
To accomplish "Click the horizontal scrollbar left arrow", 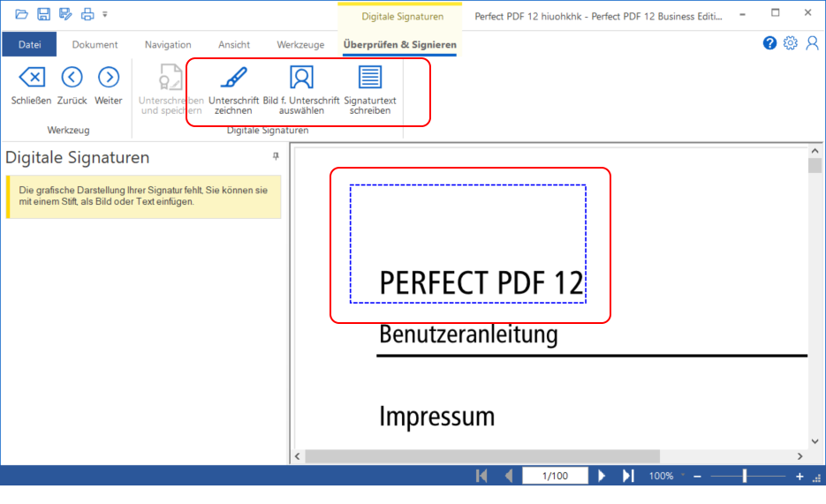I will 298,456.
